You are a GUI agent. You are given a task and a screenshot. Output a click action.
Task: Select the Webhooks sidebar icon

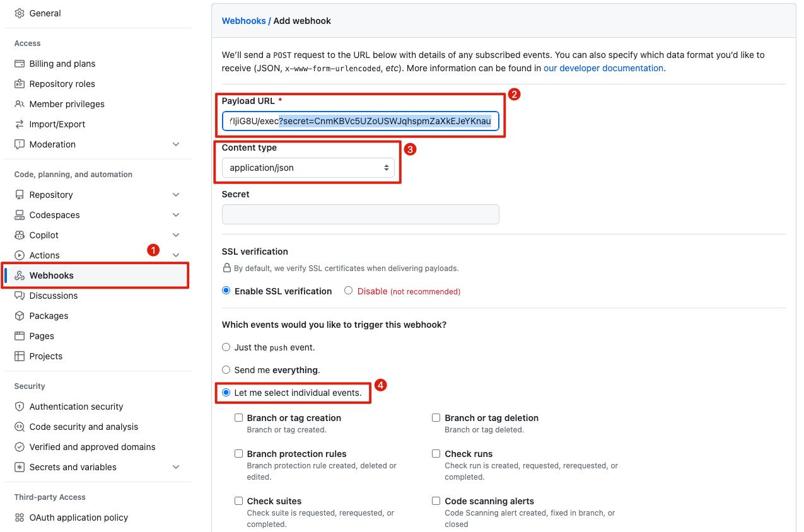coord(19,275)
